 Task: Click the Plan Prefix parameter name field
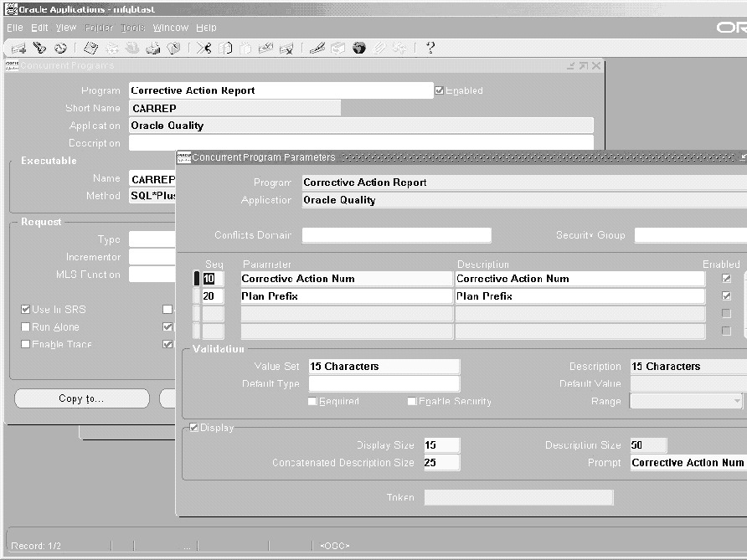coord(347,295)
